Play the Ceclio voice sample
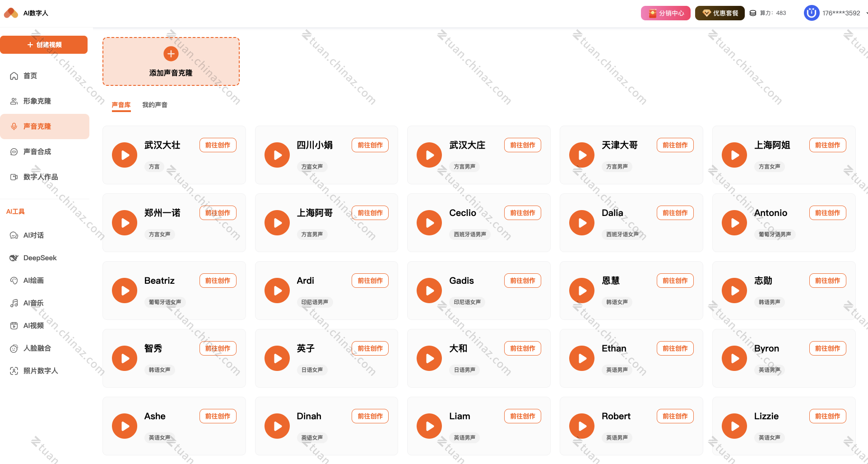Image resolution: width=868 pixels, height=464 pixels. click(x=429, y=223)
